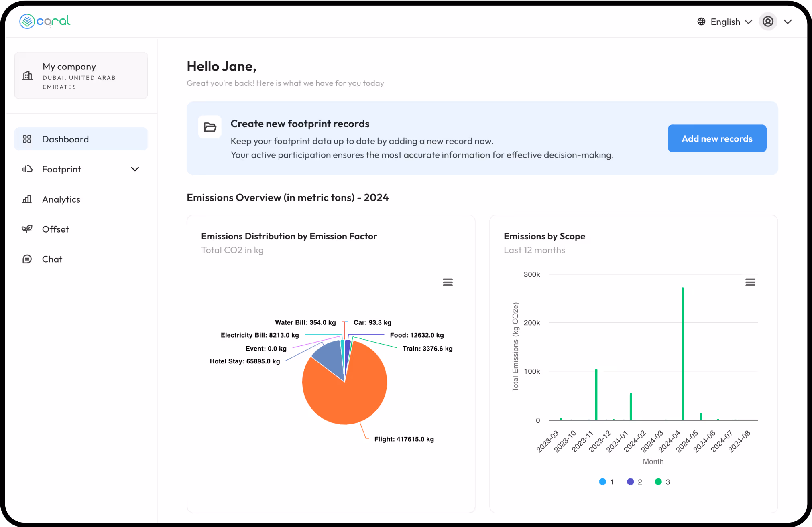This screenshot has height=527, width=812.
Task: Expand the account menu chevron
Action: 788,22
